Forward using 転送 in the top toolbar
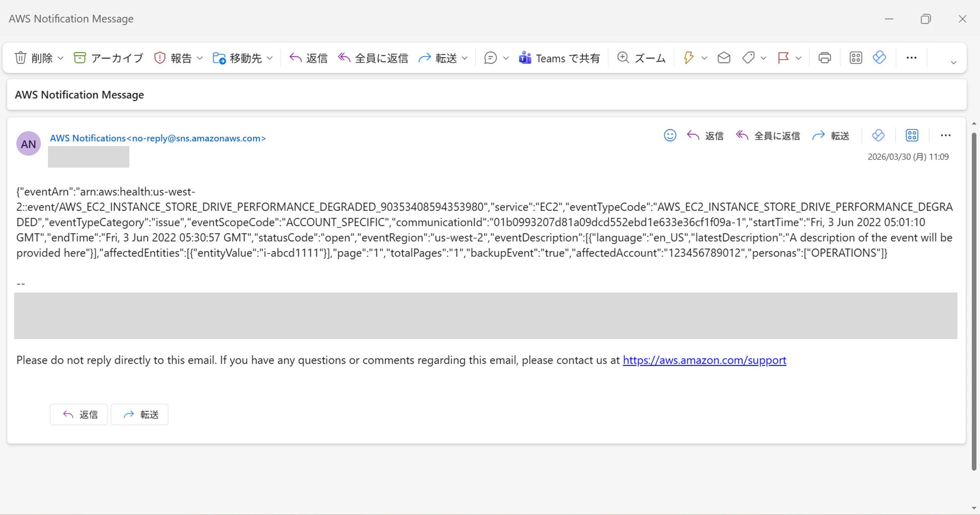The image size is (980, 515). click(x=438, y=58)
